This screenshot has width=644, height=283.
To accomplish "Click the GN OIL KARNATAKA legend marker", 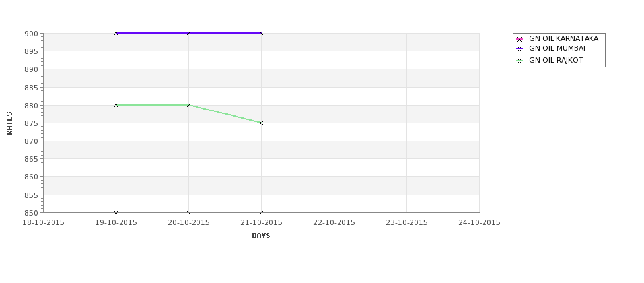I will pyautogui.click(x=519, y=39).
